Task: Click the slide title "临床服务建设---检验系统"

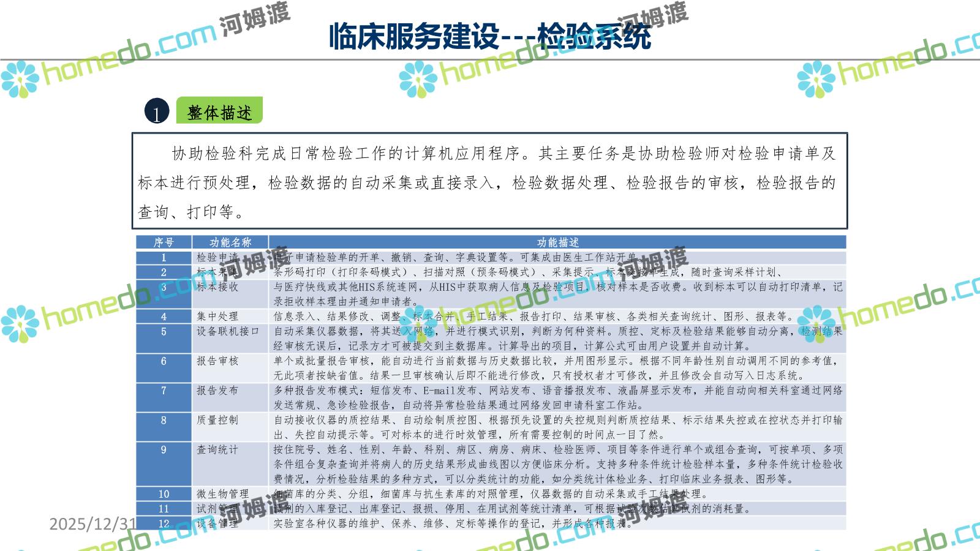Action: pos(489,36)
